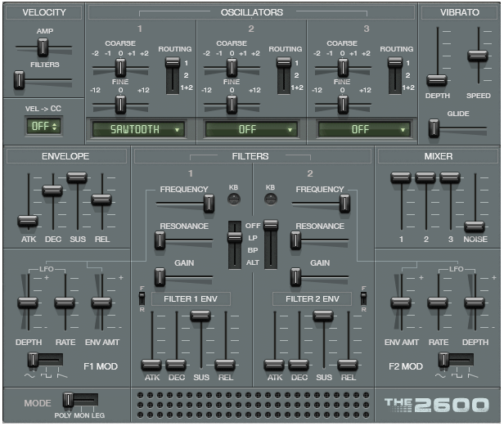Click the vibrato SPEED fader
The width and height of the screenshot is (504, 426).
pyautogui.click(x=478, y=56)
